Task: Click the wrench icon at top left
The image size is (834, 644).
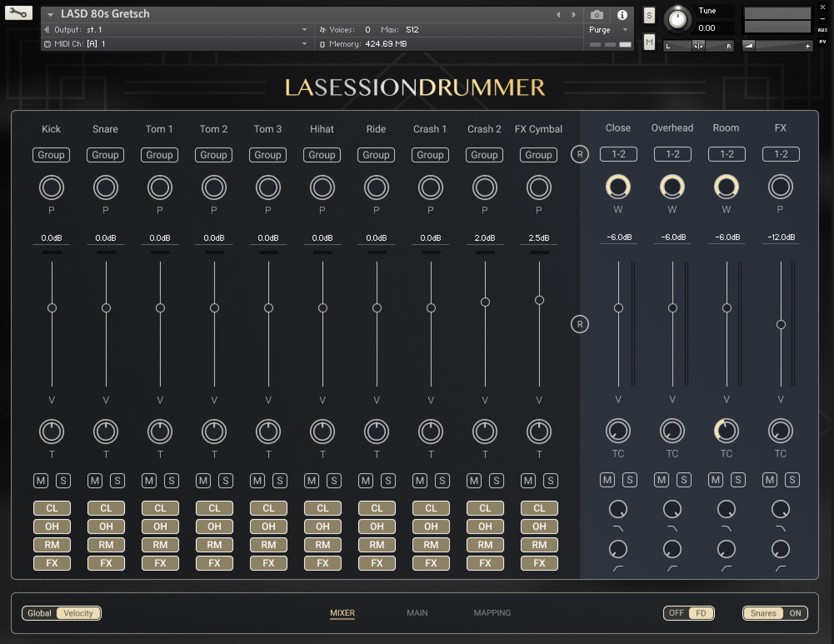Action: 18,13
